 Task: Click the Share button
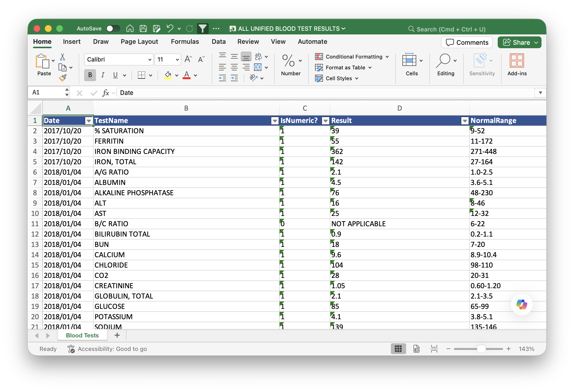pos(519,43)
